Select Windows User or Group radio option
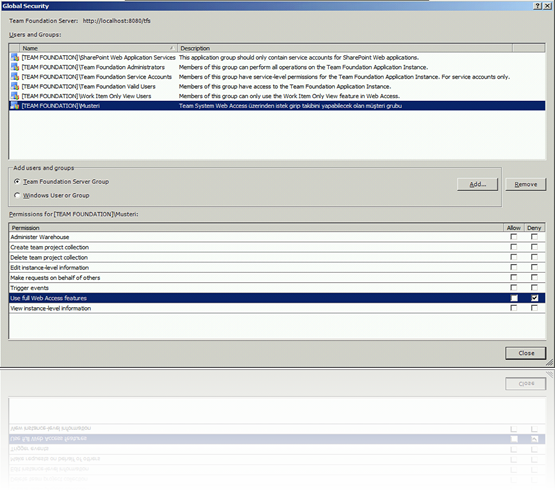The width and height of the screenshot is (555, 490). click(x=17, y=195)
